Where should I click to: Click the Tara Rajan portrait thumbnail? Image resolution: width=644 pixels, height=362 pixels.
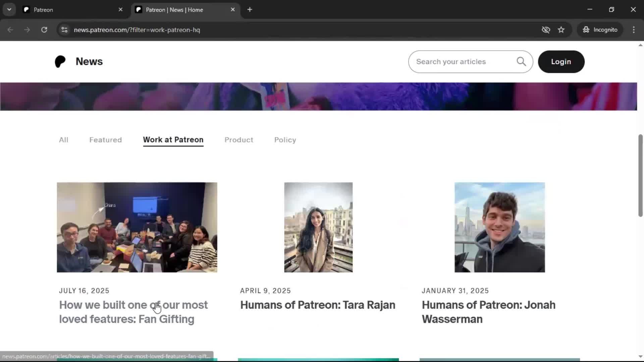coord(318,227)
